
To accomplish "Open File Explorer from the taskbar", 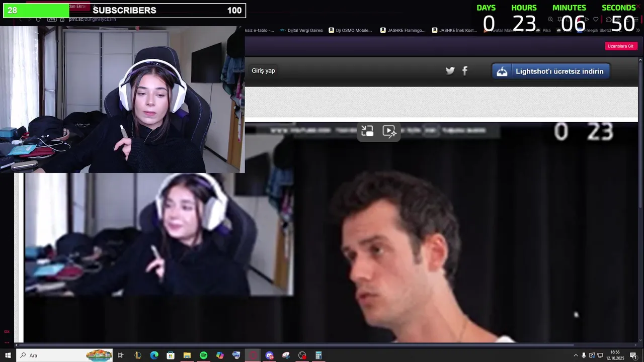I will point(187,355).
